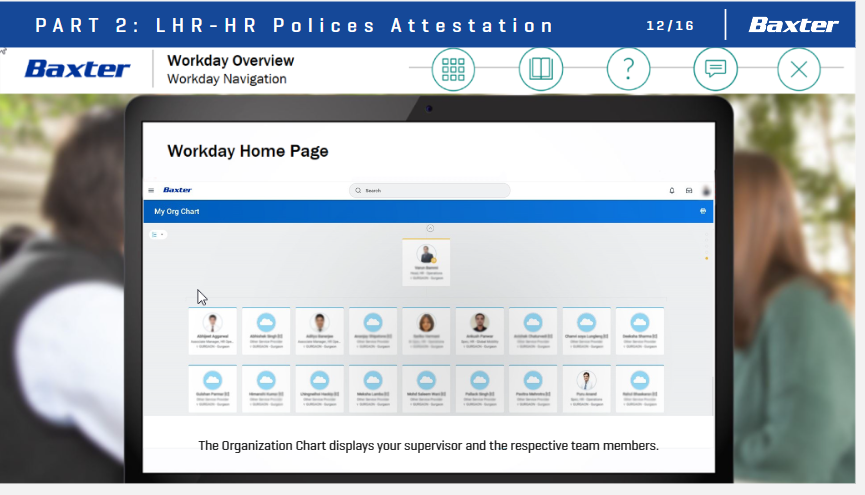
Task: Click the 'My Org Chart' title text
Action: (177, 211)
